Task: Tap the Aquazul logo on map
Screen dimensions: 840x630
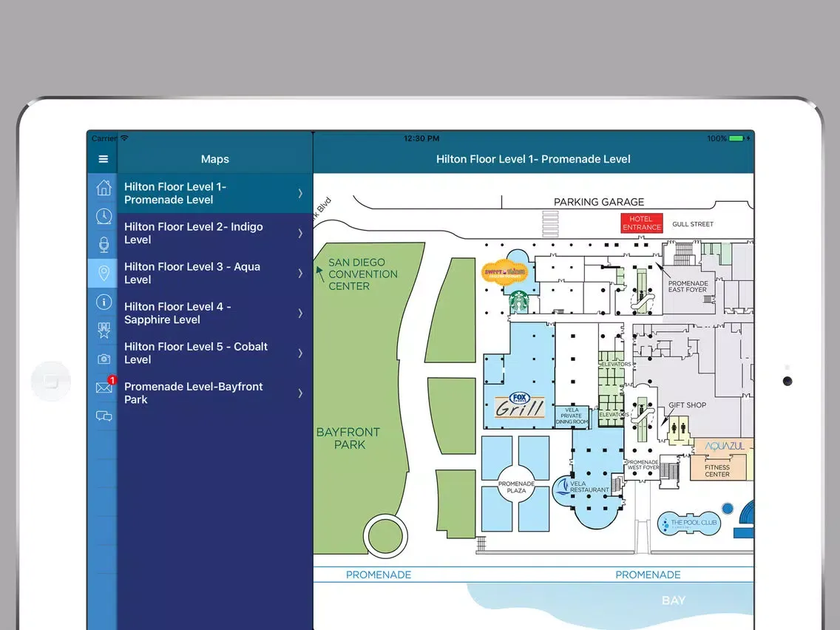Action: pos(725,446)
